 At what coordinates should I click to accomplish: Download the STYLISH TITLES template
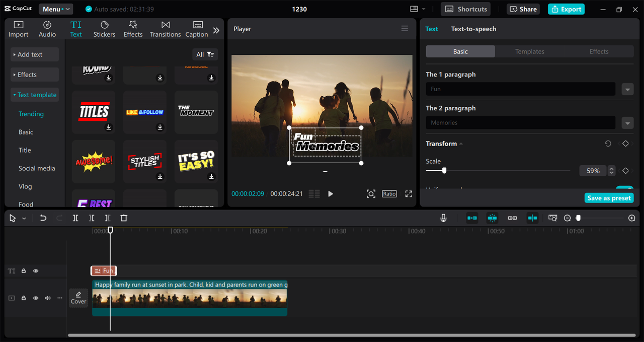[x=160, y=177]
